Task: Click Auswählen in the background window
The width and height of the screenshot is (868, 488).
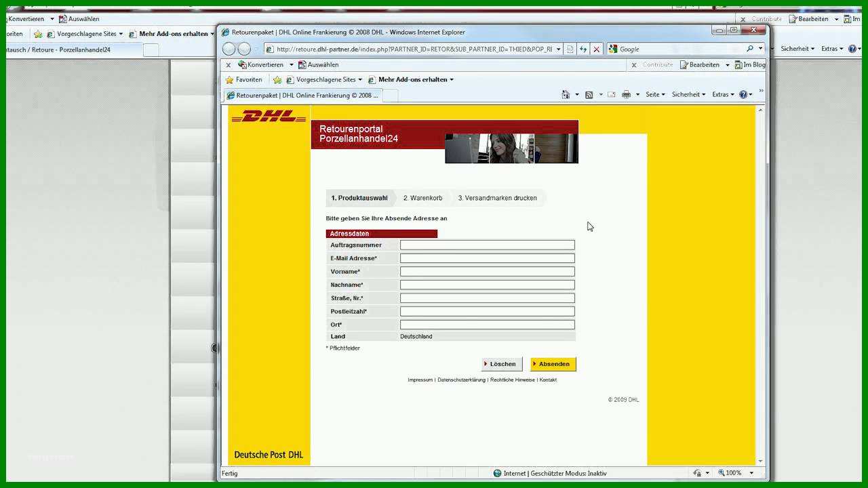Action: [x=79, y=19]
